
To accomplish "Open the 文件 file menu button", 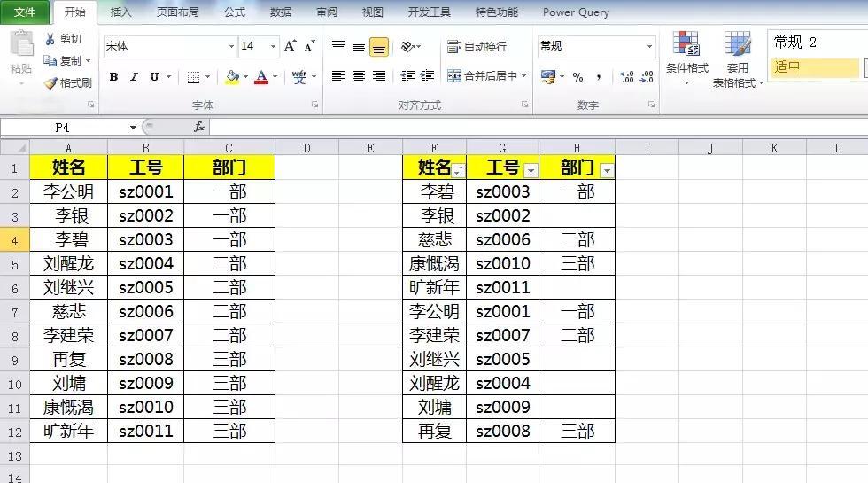I will [x=25, y=12].
